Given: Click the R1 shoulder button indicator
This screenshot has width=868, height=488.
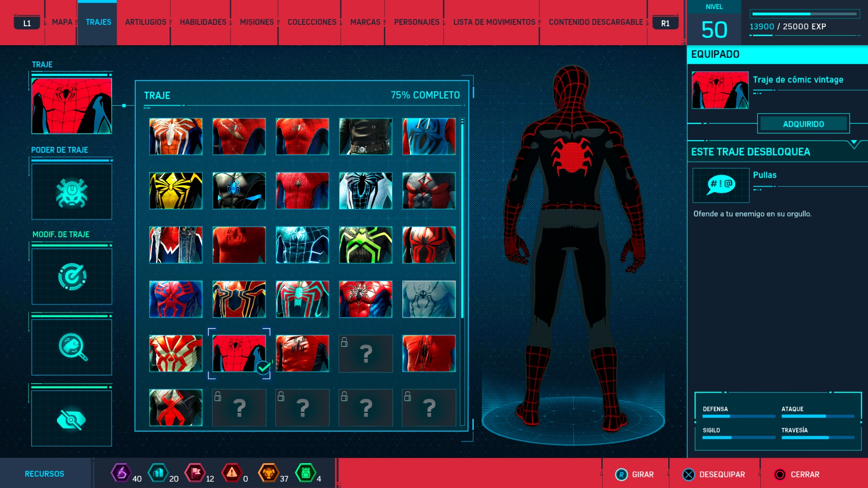Looking at the screenshot, I should coord(665,23).
